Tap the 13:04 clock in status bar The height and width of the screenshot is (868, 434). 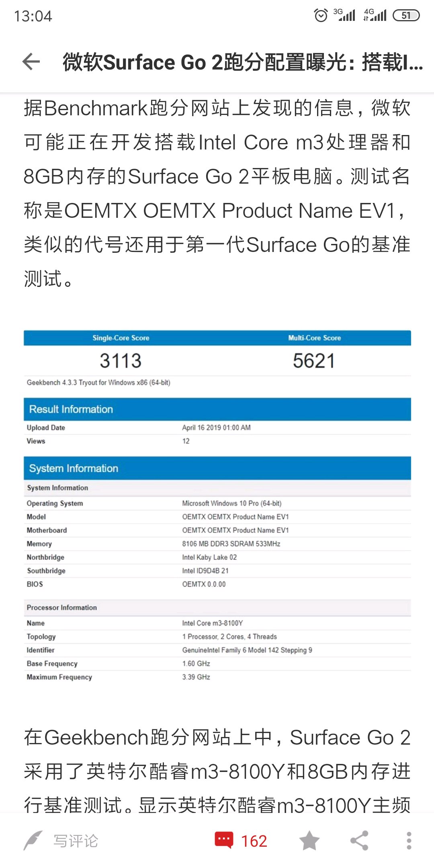[x=33, y=16]
